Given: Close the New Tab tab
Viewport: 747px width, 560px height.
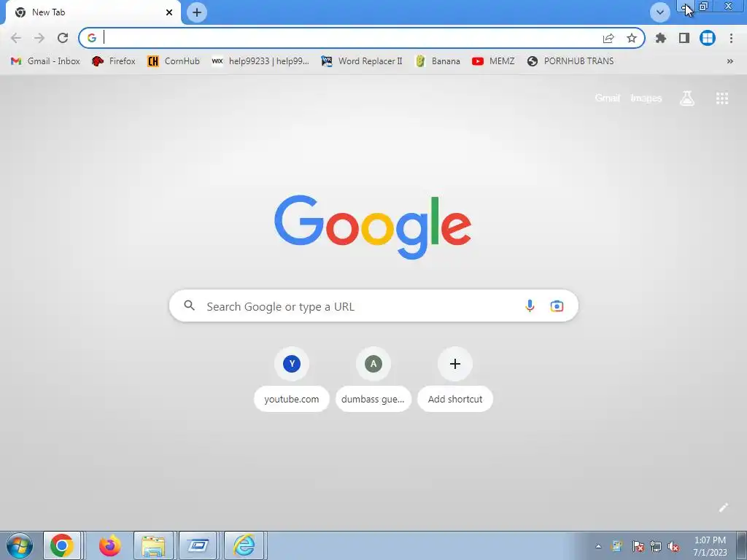Looking at the screenshot, I should (169, 12).
